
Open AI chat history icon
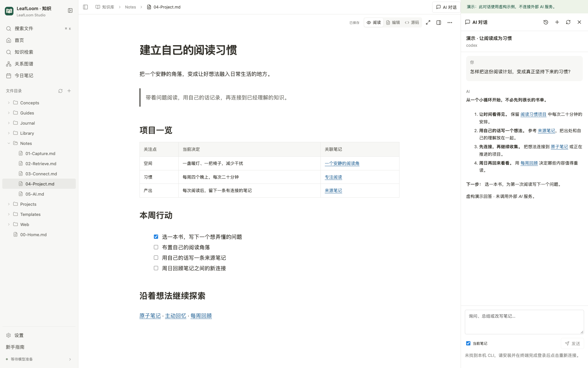tap(546, 22)
